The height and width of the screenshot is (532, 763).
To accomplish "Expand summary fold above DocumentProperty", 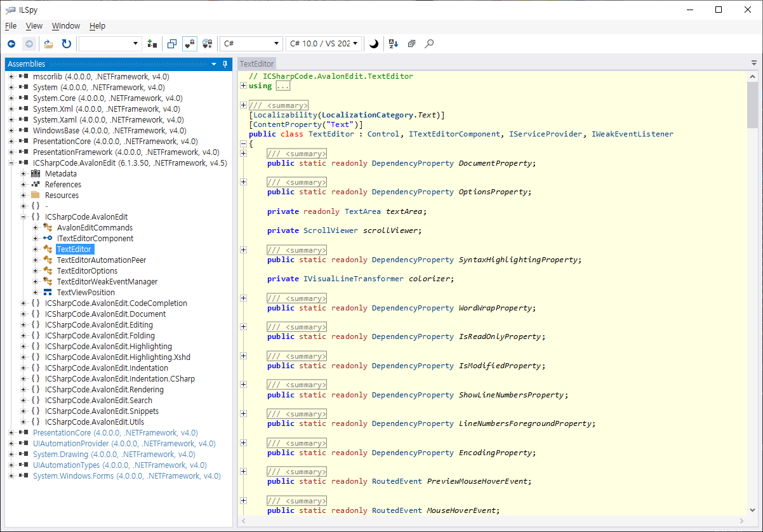I will [x=243, y=153].
